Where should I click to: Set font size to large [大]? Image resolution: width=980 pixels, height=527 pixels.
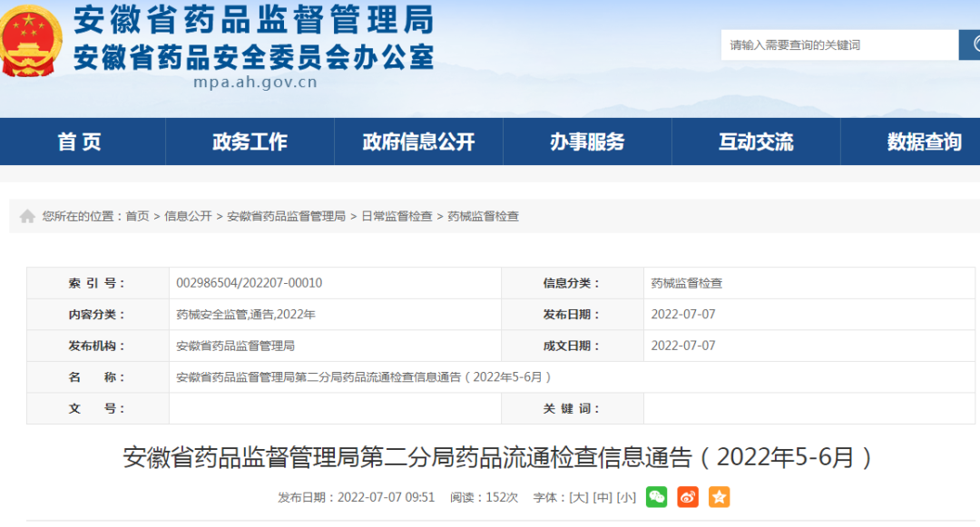[577, 498]
